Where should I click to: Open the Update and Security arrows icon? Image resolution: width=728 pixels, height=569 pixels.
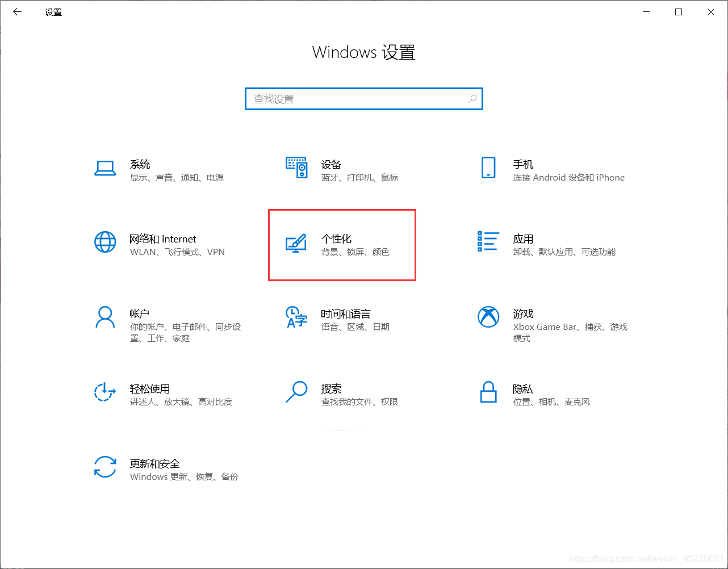(x=105, y=467)
